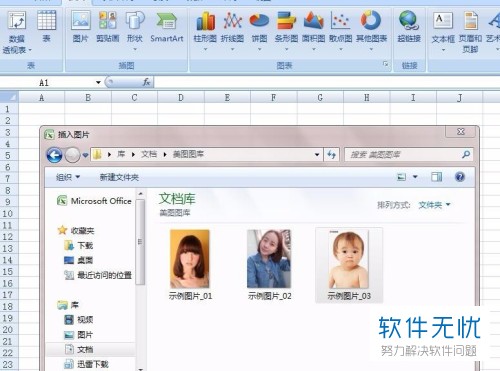500x371 pixels.
Task: Open the charts group dialog launcher
Action: tap(386, 64)
